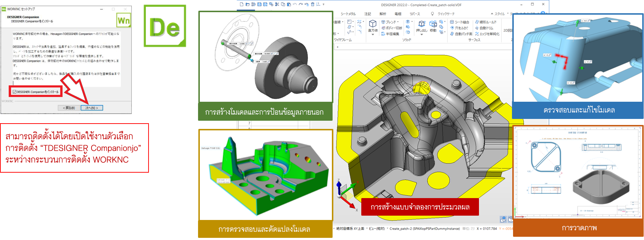Click the 2D drawing sheet thumbnail
Image resolution: width=644 pixels, height=240 pixels.
click(578, 172)
